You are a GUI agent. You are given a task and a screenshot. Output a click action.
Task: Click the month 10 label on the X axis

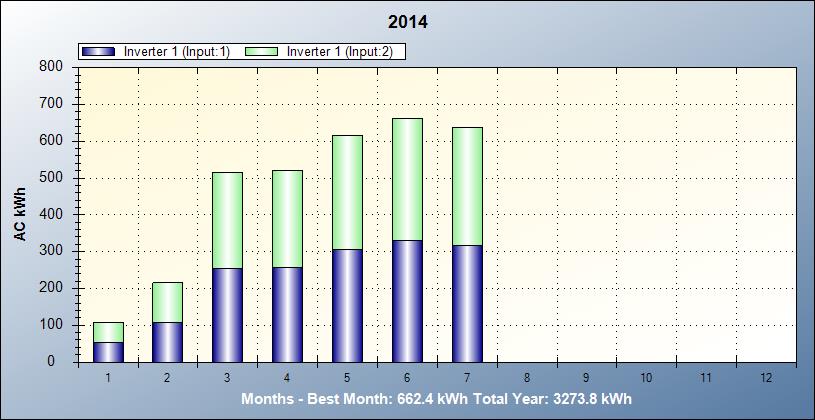[x=647, y=379]
